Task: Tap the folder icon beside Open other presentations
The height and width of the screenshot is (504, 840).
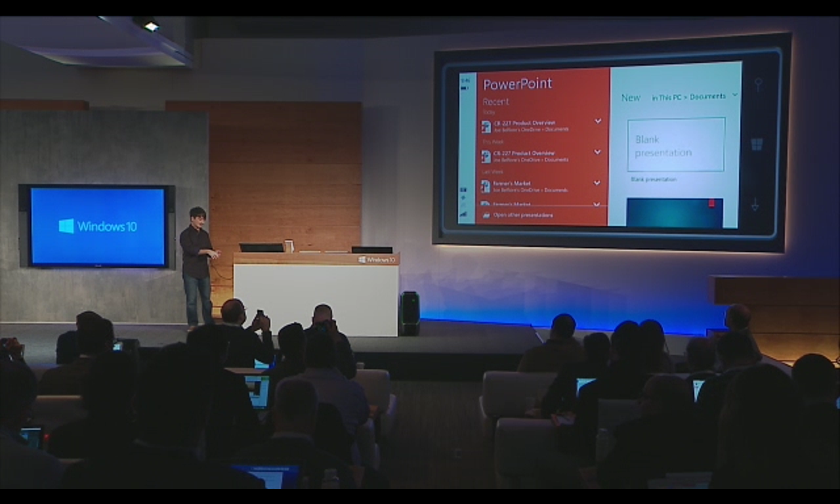Action: [486, 215]
